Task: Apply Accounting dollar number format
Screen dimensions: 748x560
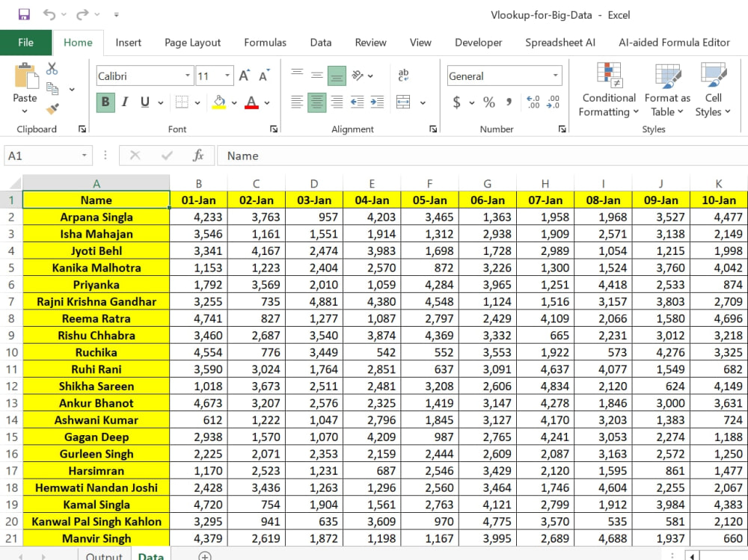Action: coord(456,102)
